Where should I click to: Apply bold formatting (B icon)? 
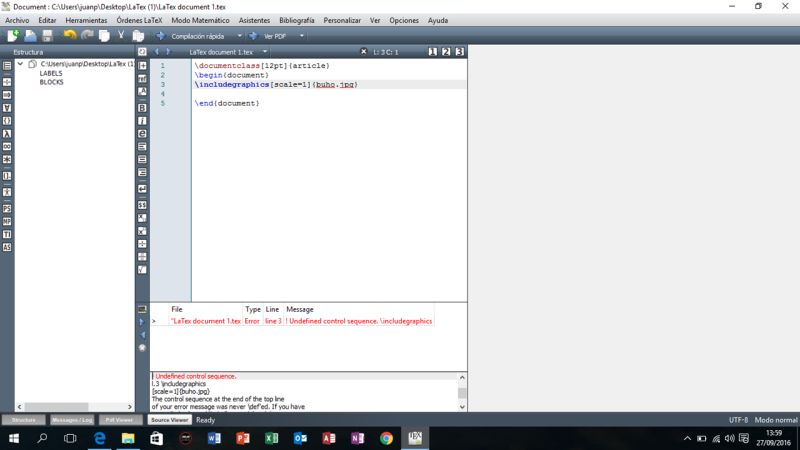tap(142, 108)
